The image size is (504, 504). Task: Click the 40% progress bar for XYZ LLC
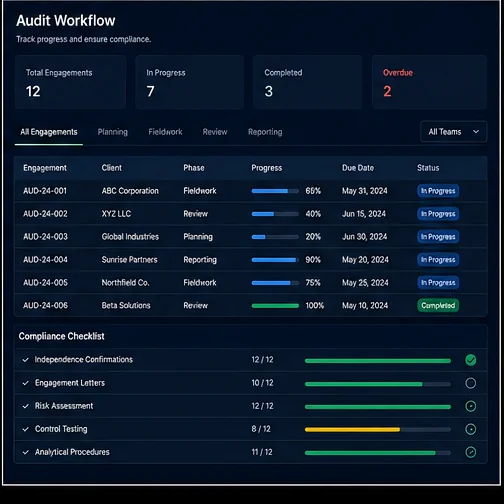[275, 214]
